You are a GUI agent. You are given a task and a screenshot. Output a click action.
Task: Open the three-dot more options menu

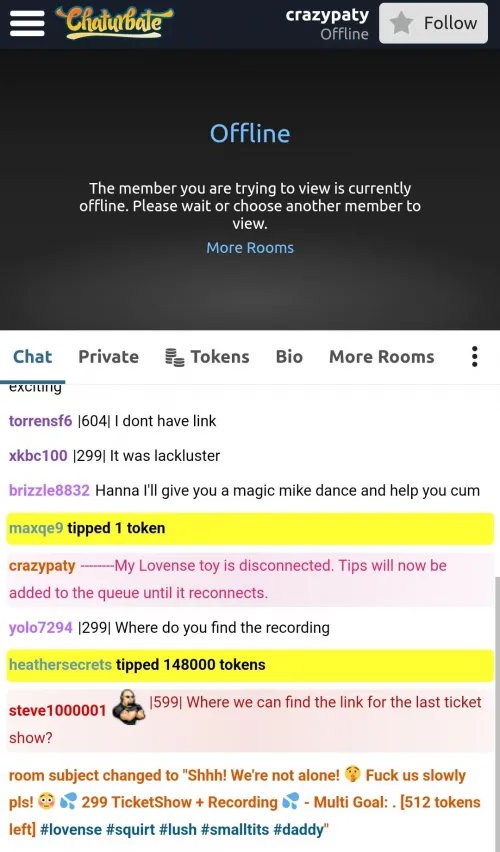[x=474, y=357]
